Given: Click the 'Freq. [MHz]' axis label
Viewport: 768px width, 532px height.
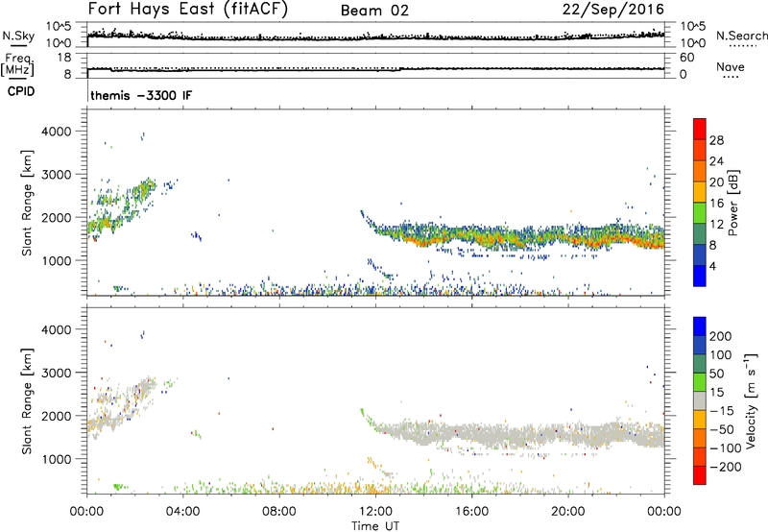Looking at the screenshot, I should coord(17,65).
